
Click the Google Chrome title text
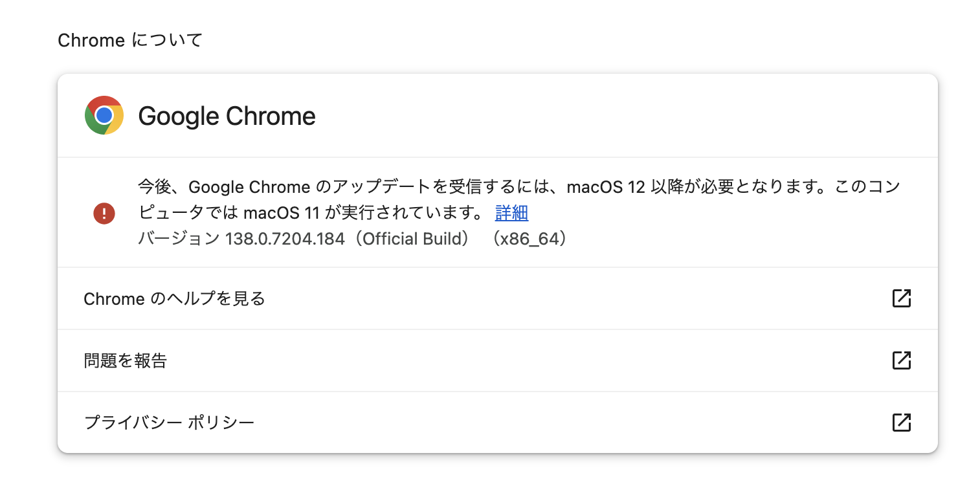click(227, 116)
